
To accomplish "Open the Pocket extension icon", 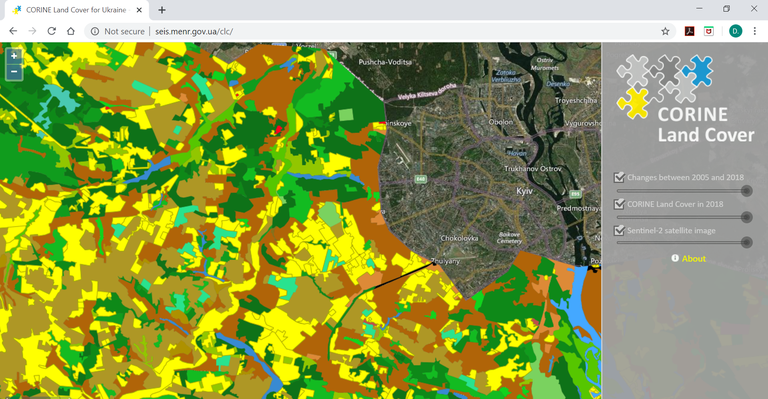I will (x=709, y=31).
